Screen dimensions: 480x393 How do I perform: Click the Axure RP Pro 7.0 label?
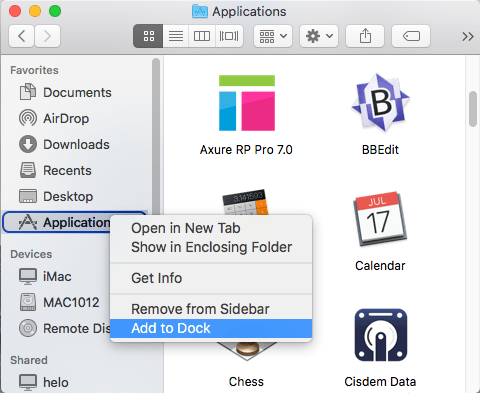246,150
